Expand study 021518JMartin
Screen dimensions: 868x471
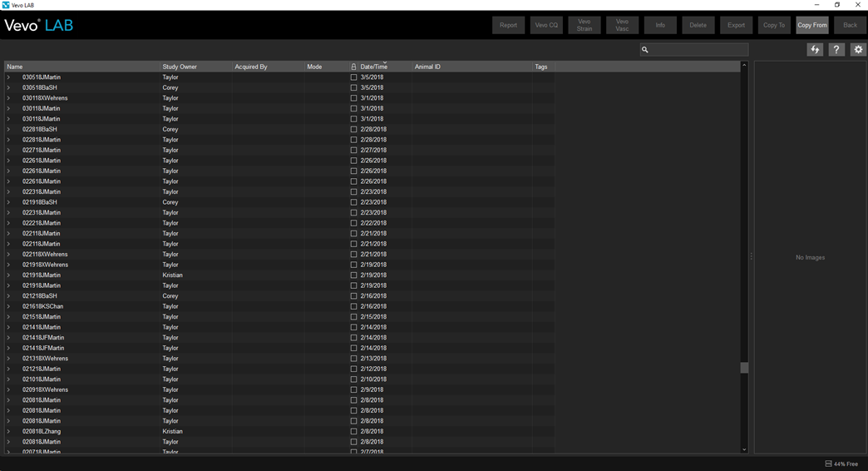(x=9, y=317)
